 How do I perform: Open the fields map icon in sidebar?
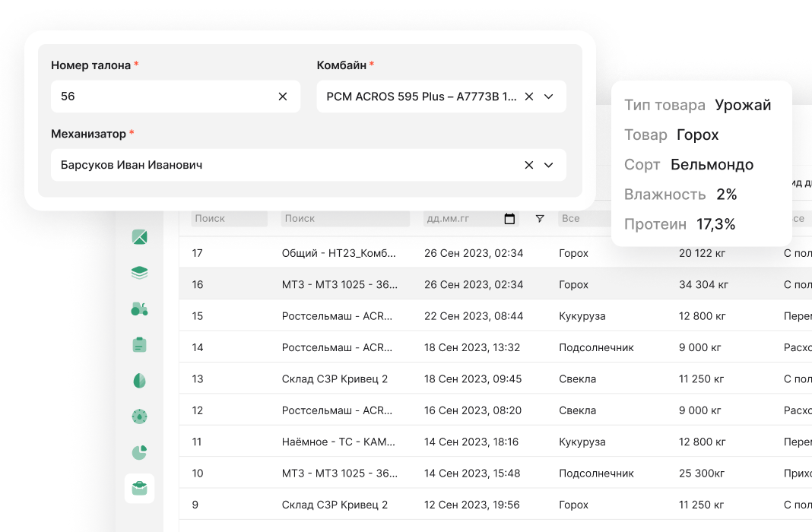pyautogui.click(x=139, y=237)
